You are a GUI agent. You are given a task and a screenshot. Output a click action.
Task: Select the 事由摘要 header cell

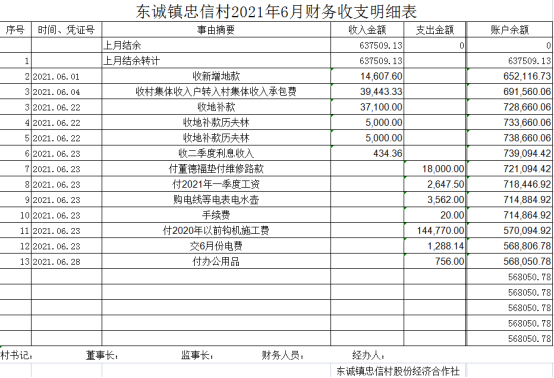point(216,30)
